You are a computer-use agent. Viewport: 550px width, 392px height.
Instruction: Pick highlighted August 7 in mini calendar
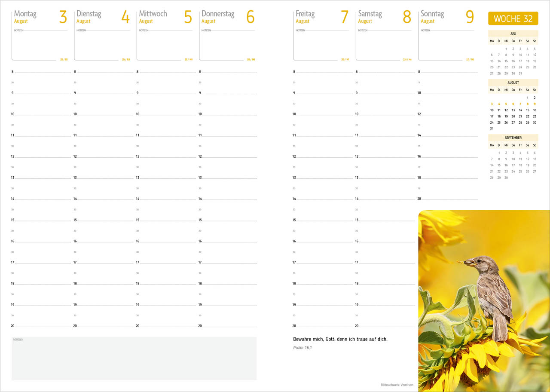520,104
